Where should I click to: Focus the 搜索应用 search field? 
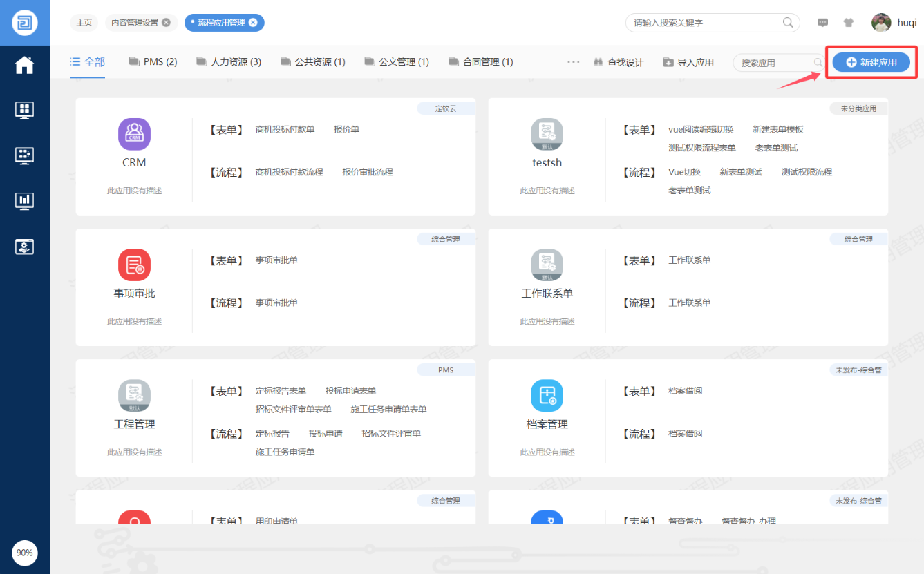774,63
